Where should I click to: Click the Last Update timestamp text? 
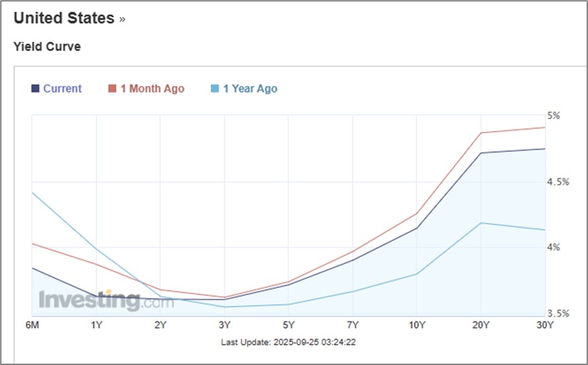tap(289, 342)
